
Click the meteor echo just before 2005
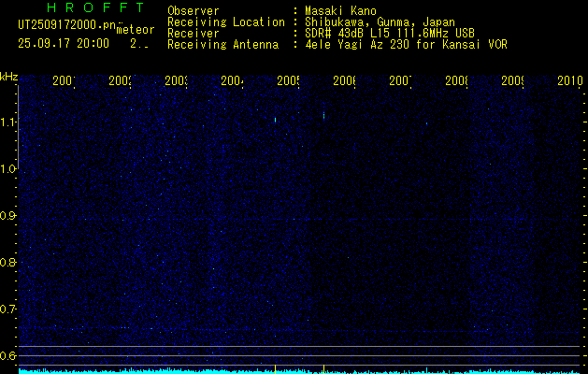pos(275,120)
